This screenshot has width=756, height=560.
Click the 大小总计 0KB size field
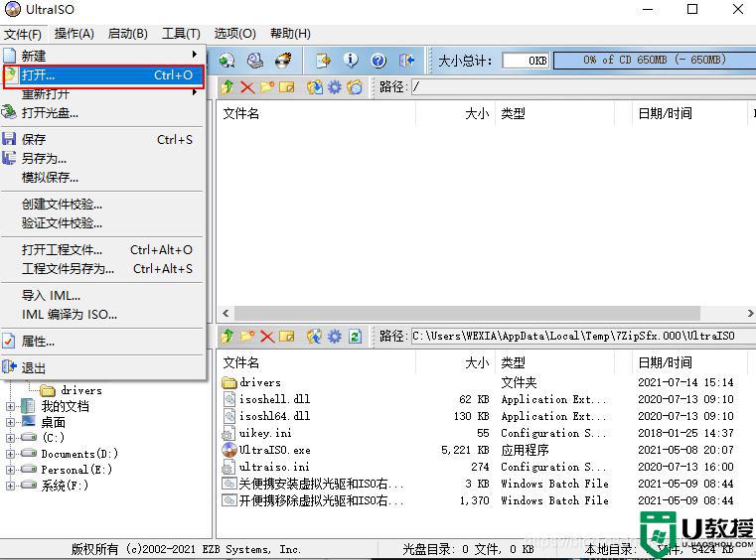pyautogui.click(x=526, y=61)
